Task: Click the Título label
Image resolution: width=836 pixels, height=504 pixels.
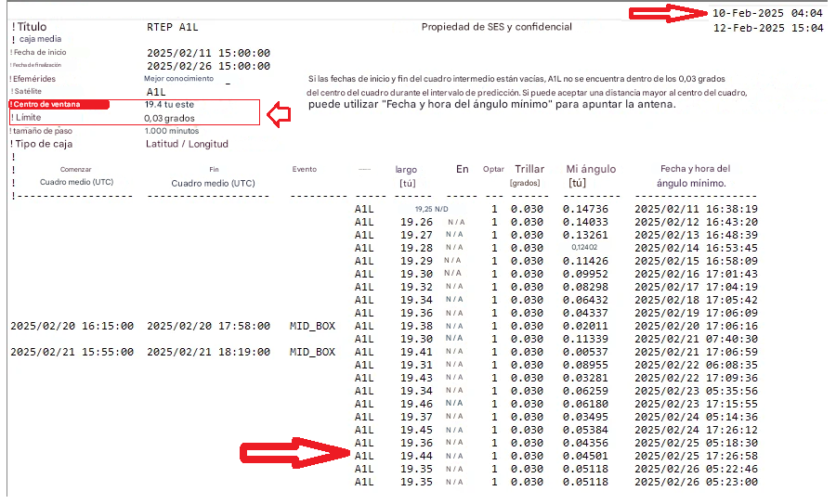Action: [x=32, y=27]
